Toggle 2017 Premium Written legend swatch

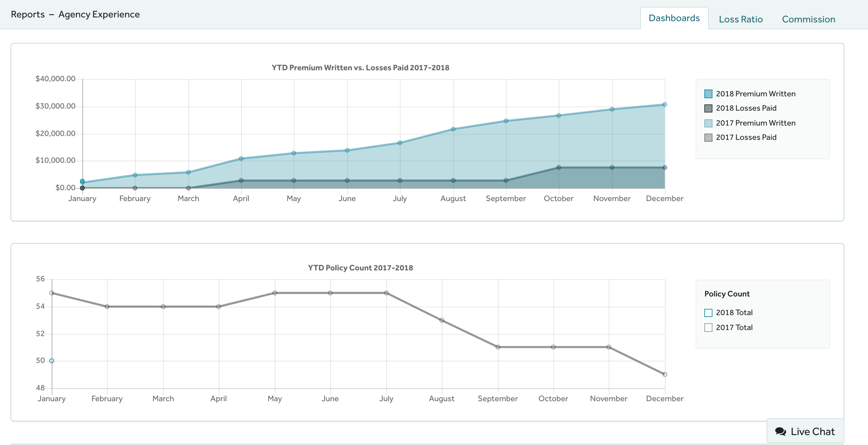(x=708, y=123)
